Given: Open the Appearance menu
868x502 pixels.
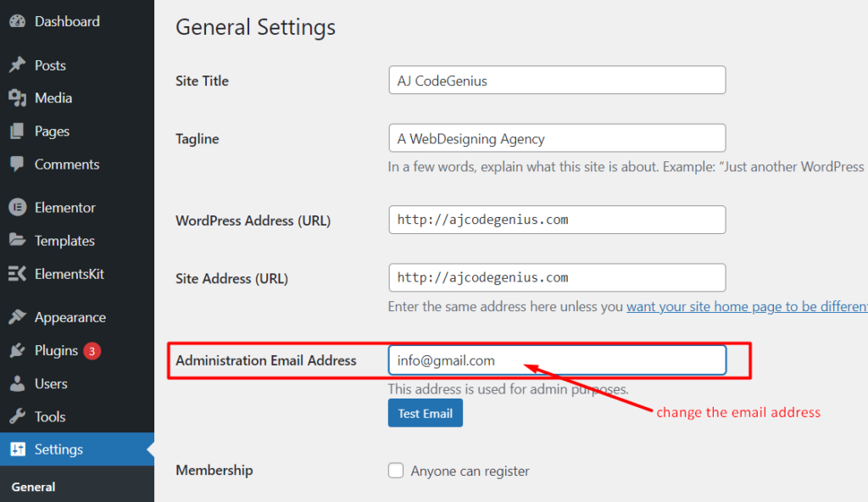Looking at the screenshot, I should click(x=70, y=317).
